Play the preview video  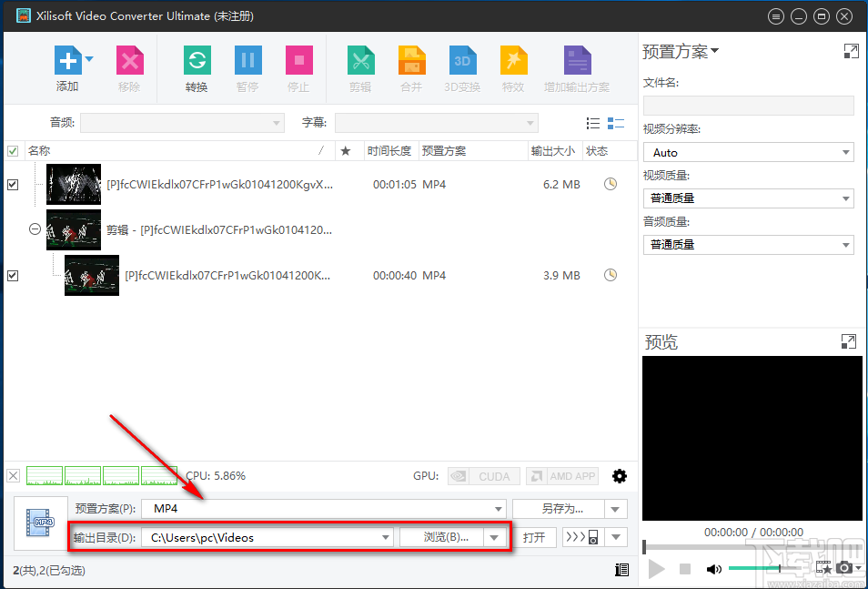(x=657, y=568)
